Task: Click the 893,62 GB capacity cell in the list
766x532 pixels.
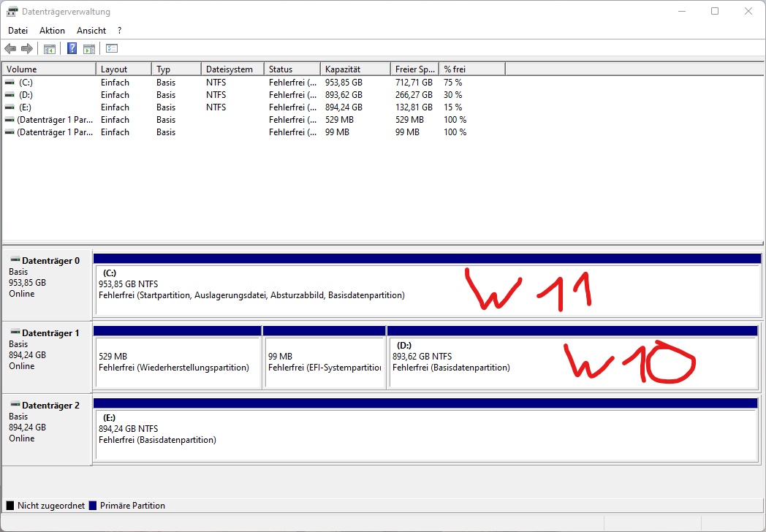Action: (344, 95)
